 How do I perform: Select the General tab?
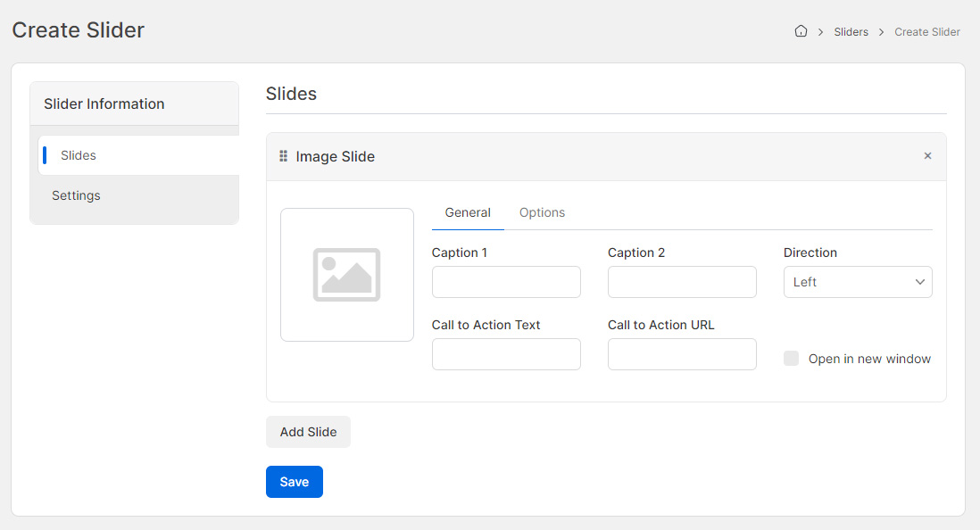(x=468, y=212)
